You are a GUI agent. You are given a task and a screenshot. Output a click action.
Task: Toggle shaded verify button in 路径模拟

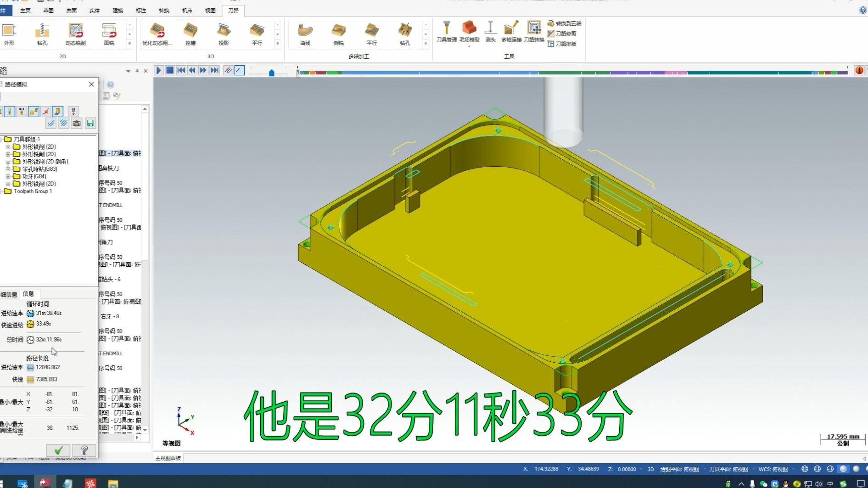click(x=57, y=111)
